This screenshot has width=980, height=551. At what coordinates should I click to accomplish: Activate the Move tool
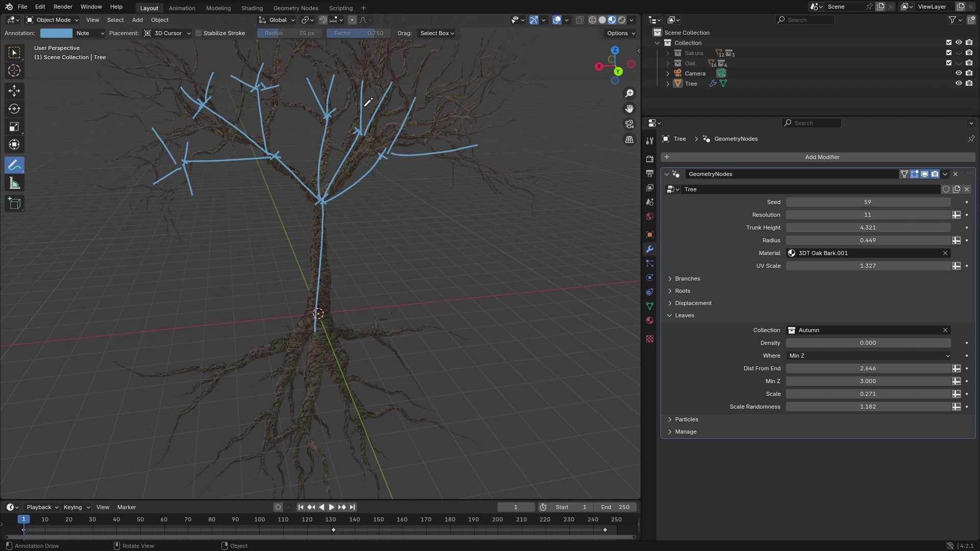coord(14,90)
